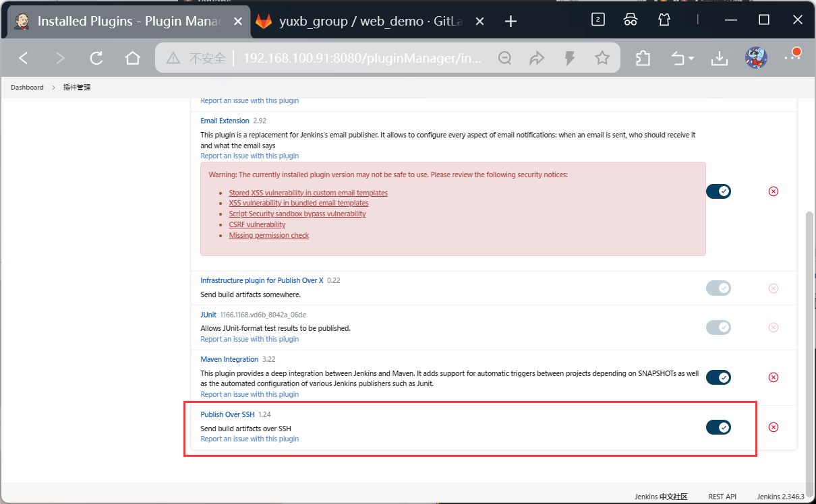Uninstall the Publish Over SSH plugin

point(774,427)
